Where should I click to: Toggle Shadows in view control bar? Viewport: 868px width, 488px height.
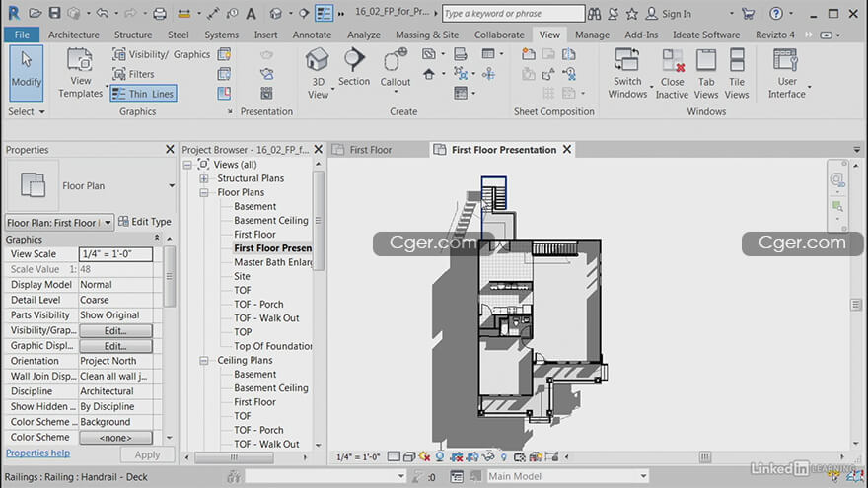click(440, 457)
